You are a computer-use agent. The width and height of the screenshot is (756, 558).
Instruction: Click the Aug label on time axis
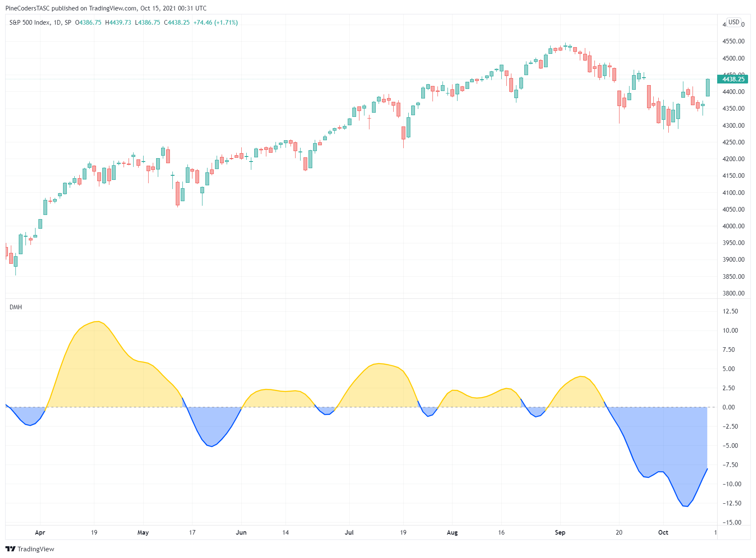tap(452, 533)
